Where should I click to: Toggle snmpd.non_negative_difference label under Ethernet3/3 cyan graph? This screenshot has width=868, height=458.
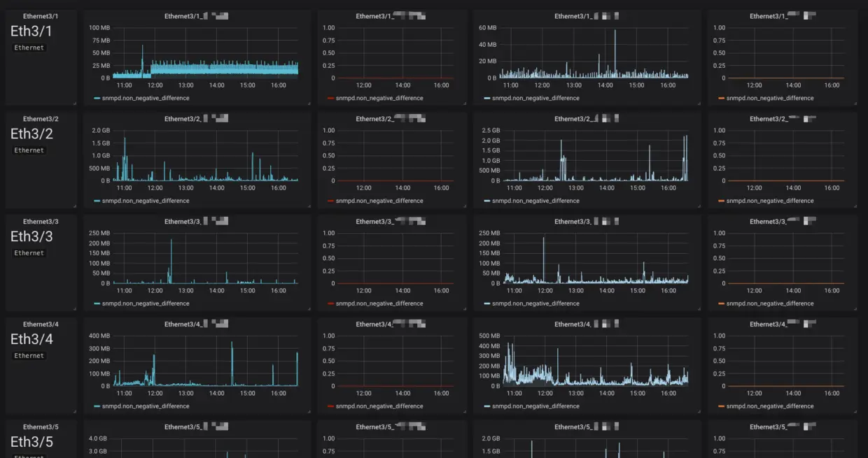pyautogui.click(x=146, y=303)
